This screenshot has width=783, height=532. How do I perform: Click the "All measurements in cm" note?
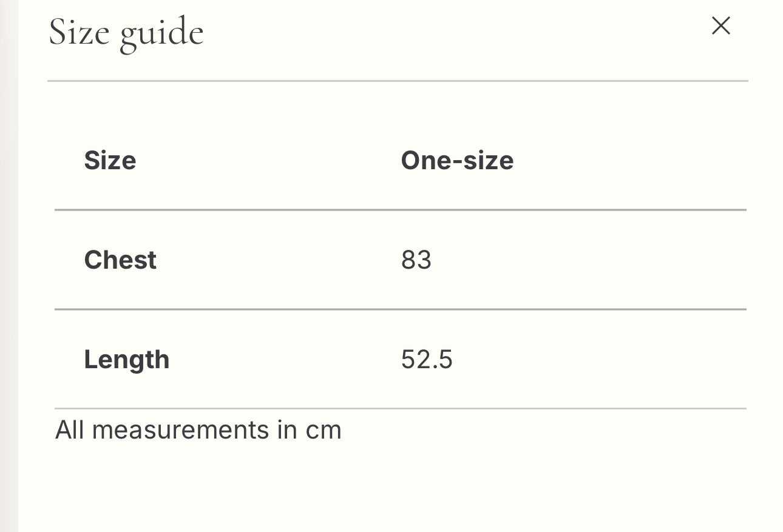point(198,430)
